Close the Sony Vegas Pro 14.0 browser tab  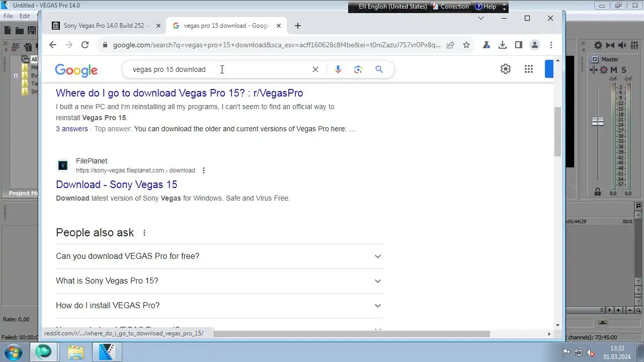click(158, 26)
